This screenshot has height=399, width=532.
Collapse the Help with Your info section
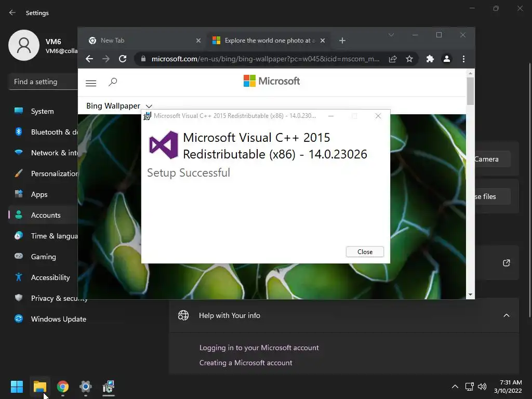(506, 315)
